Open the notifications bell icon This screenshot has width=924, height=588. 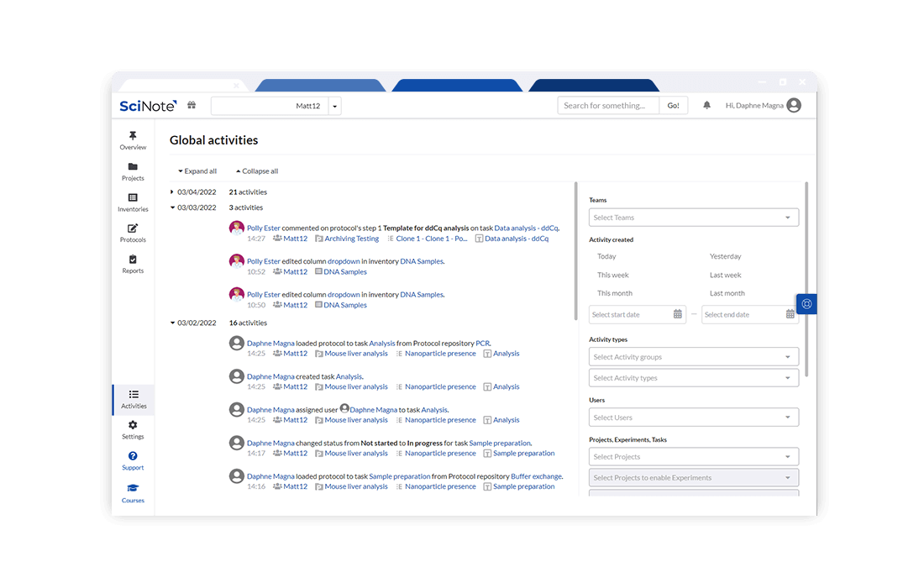(x=706, y=105)
